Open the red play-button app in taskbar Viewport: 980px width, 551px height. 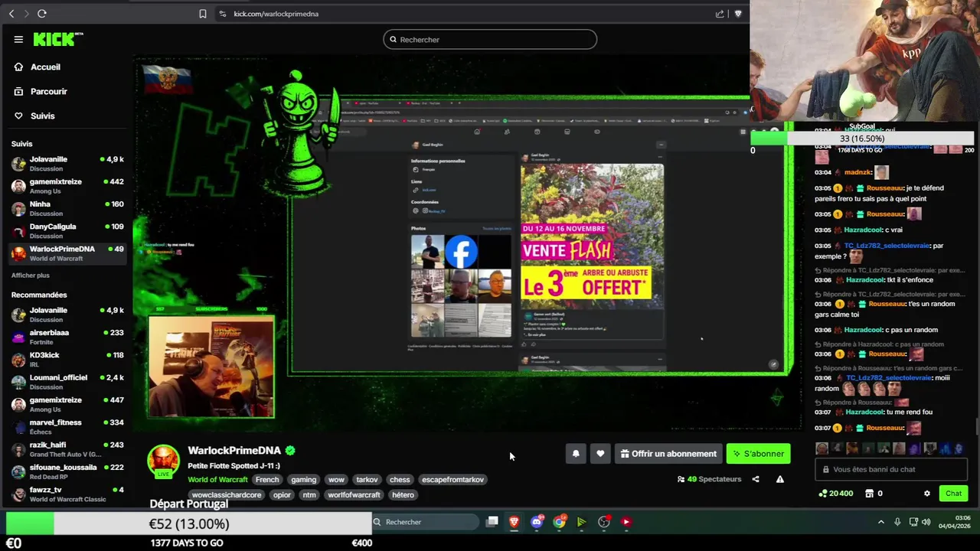(626, 522)
